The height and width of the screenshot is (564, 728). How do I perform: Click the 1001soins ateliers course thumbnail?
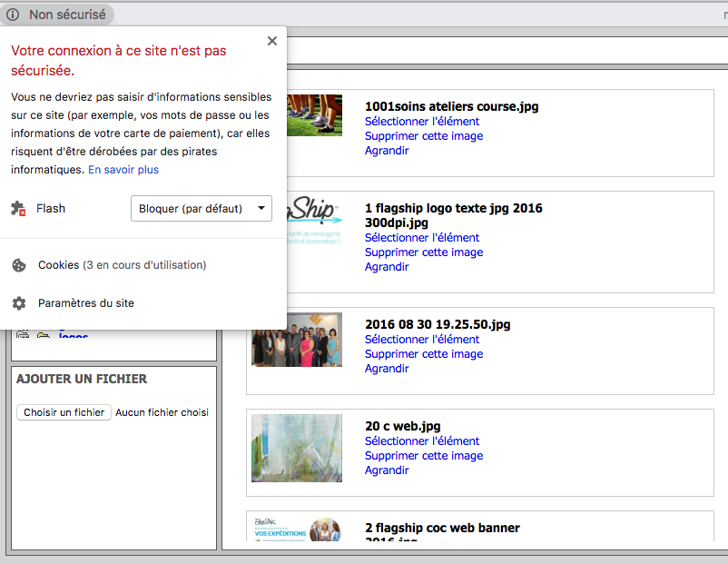[314, 115]
